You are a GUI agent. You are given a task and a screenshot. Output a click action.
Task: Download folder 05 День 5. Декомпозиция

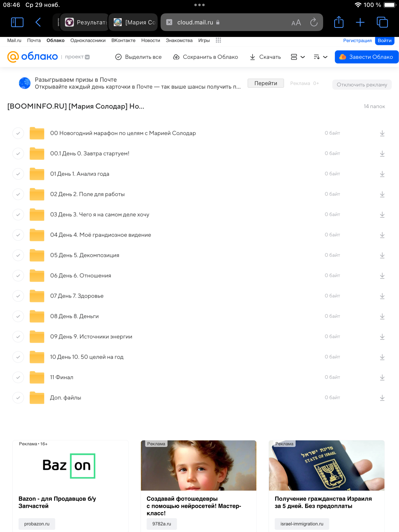click(382, 255)
